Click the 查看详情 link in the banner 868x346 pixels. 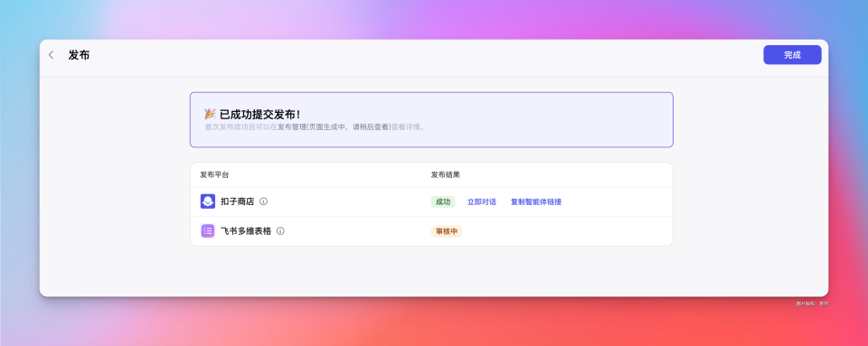pos(406,126)
